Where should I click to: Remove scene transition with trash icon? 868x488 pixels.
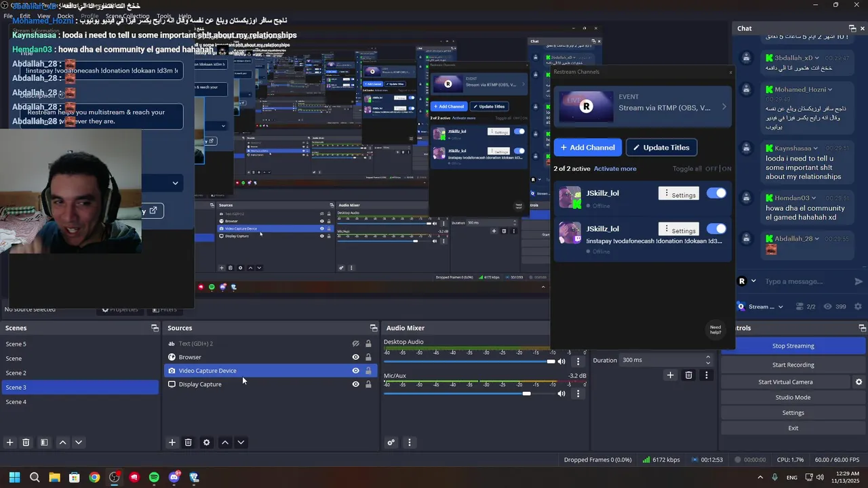[688, 375]
